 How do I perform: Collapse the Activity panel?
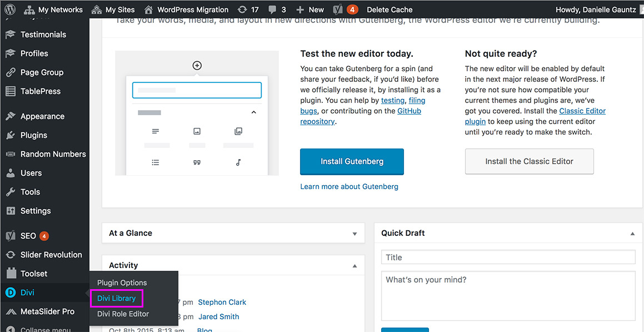pos(355,266)
